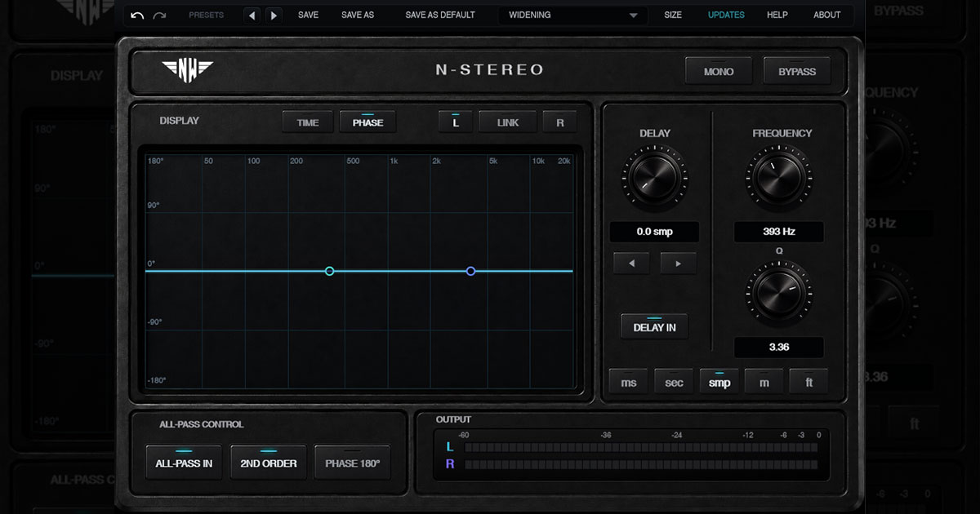The width and height of the screenshot is (980, 514).
Task: Toggle the 2ND ORDER button
Action: pyautogui.click(x=269, y=463)
